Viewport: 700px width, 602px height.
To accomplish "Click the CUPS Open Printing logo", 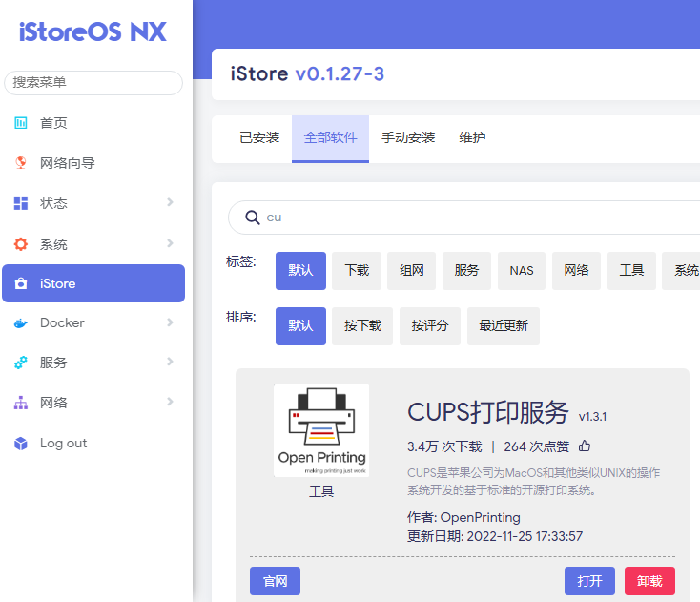I will pos(321,431).
